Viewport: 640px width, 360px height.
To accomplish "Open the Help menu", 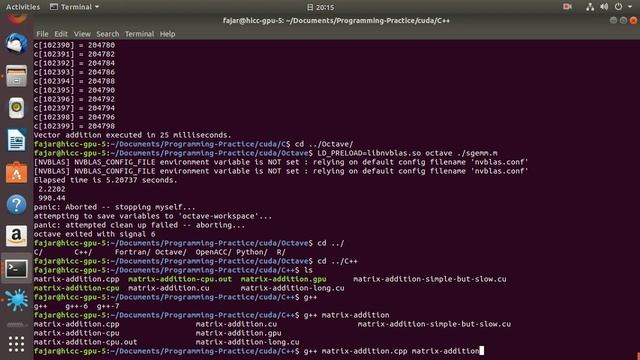I will click(x=167, y=34).
